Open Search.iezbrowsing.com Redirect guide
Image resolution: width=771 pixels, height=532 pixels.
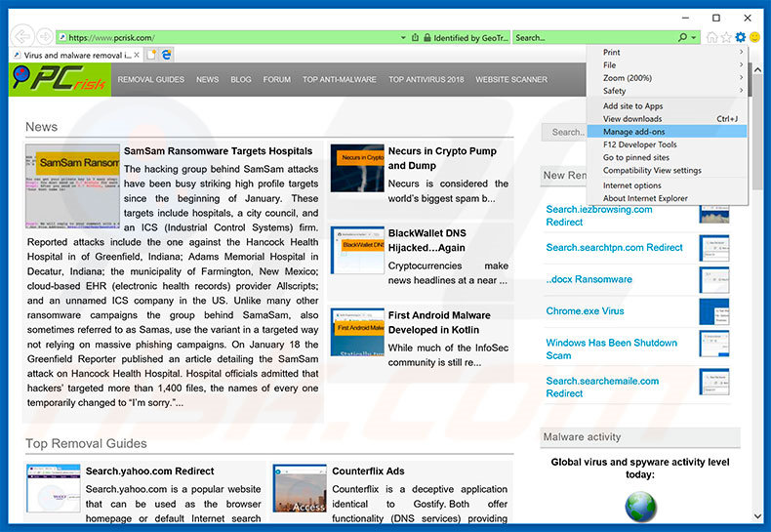tap(599, 216)
